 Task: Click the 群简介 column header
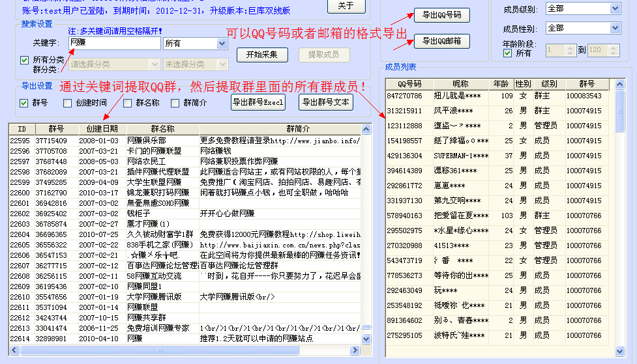coord(280,129)
